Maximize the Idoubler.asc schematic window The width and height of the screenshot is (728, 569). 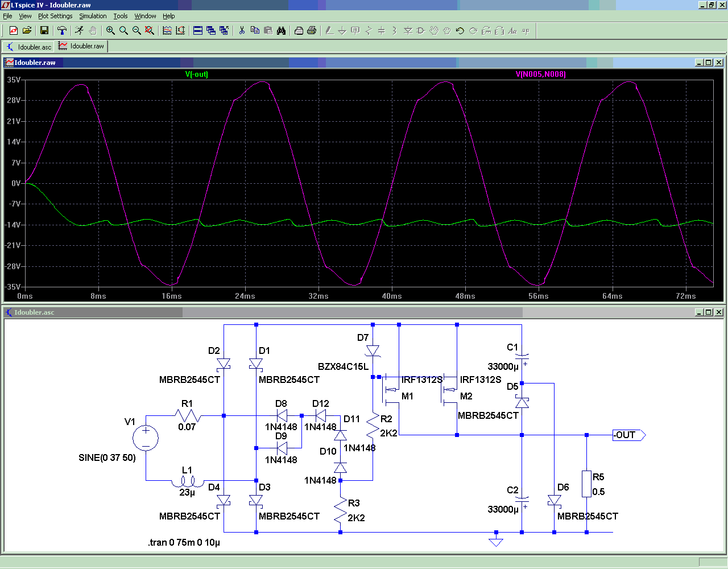pos(708,312)
